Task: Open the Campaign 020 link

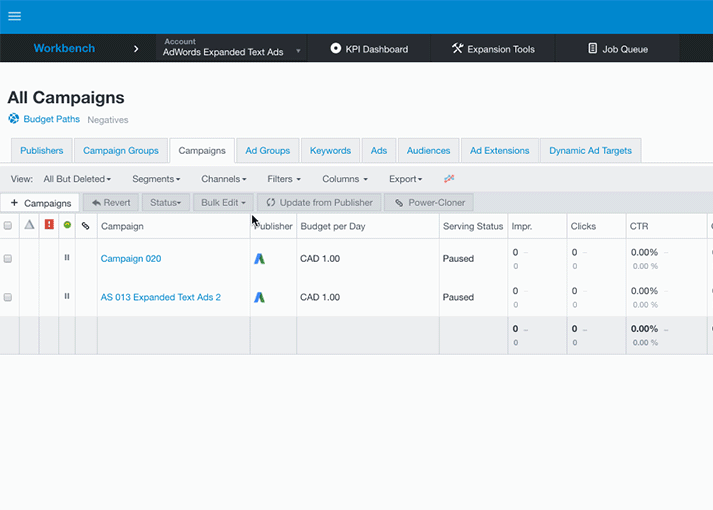Action: pos(131,259)
